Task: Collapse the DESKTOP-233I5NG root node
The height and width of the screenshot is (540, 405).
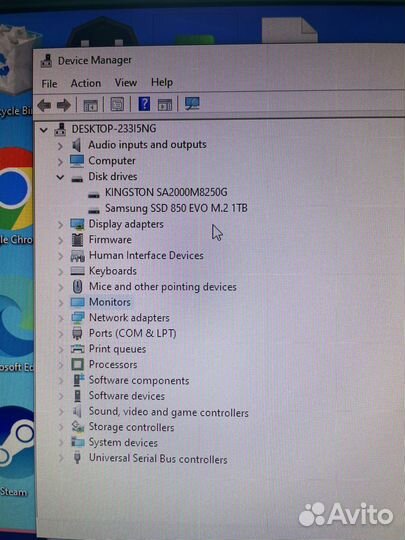Action: (44, 130)
